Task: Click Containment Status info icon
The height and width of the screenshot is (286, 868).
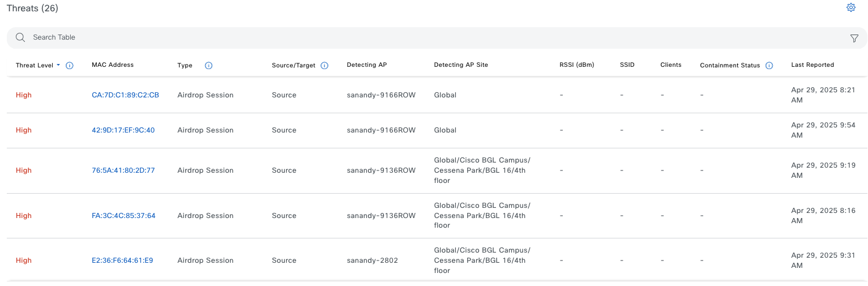Action: pos(769,66)
